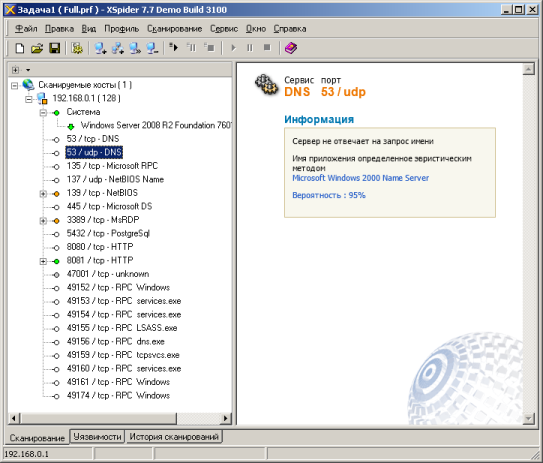Open the Сканирование menu
Image resolution: width=543 pixels, height=463 pixels.
pyautogui.click(x=175, y=29)
